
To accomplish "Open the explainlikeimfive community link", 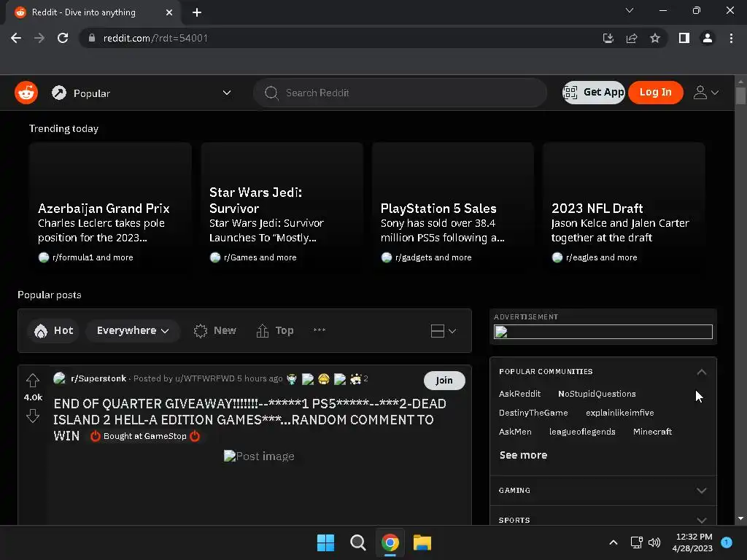I will 620,413.
